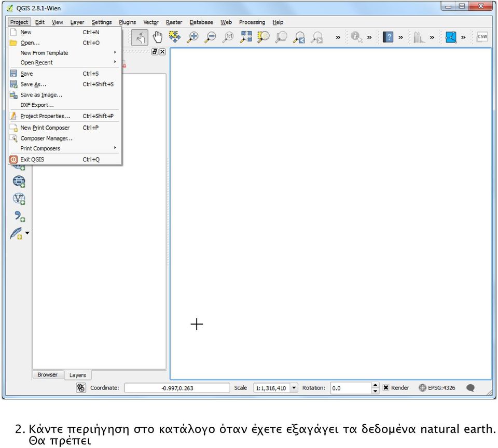Open the messages log speech bubble
The width and height of the screenshot is (498, 448).
[x=471, y=388]
